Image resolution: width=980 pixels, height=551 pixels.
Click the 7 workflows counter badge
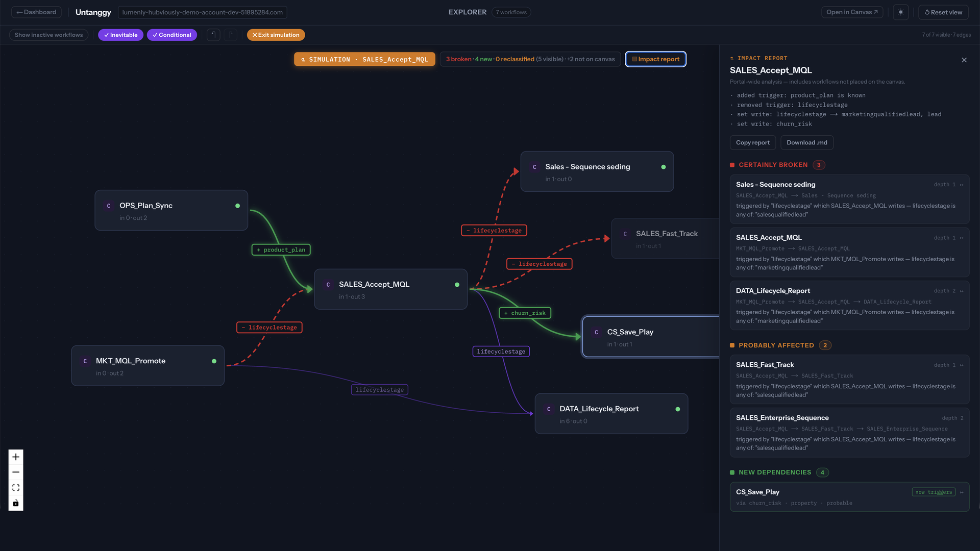coord(511,12)
